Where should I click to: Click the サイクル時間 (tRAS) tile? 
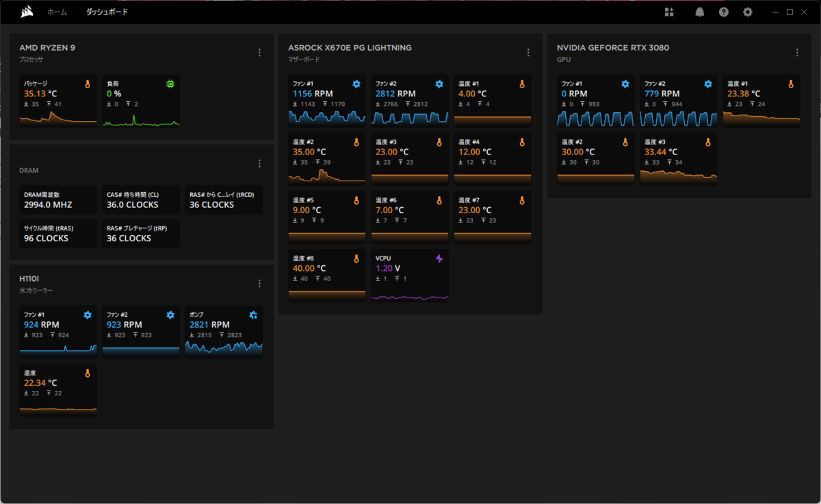point(58,233)
